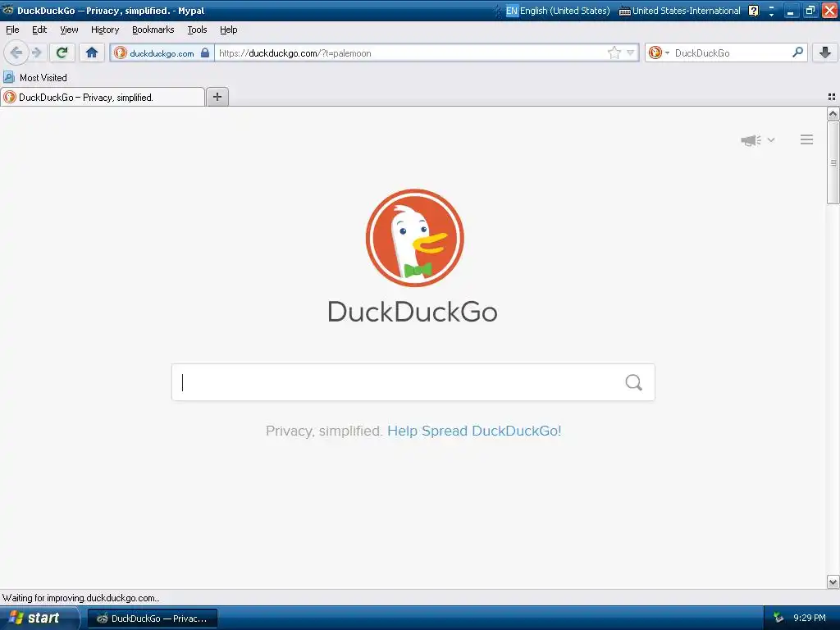
Task: Open the Downloads arrow button
Action: coord(824,52)
